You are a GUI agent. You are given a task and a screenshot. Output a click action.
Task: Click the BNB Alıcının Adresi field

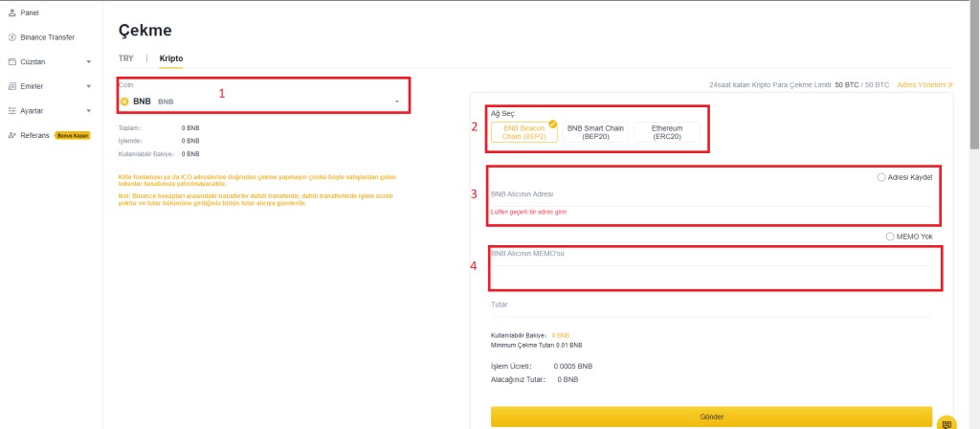coord(712,194)
